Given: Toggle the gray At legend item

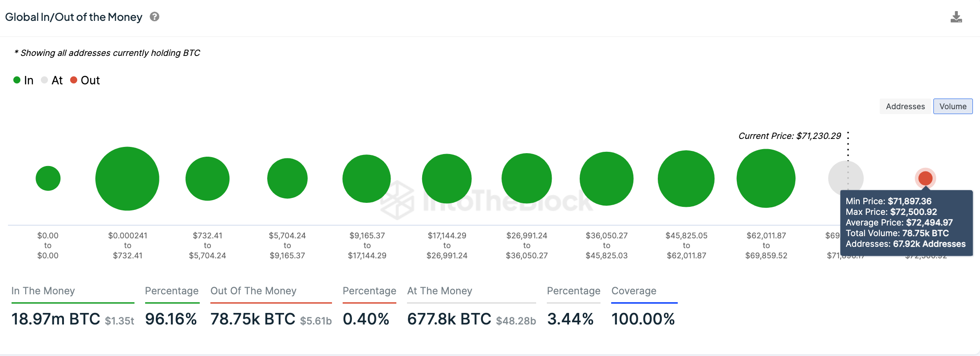Looking at the screenshot, I should (52, 80).
